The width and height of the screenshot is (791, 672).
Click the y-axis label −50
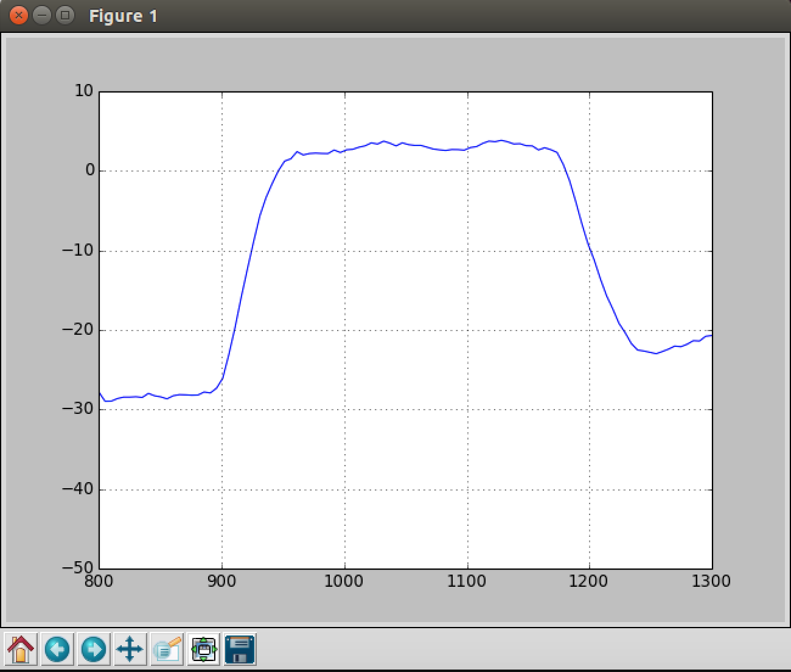click(78, 567)
